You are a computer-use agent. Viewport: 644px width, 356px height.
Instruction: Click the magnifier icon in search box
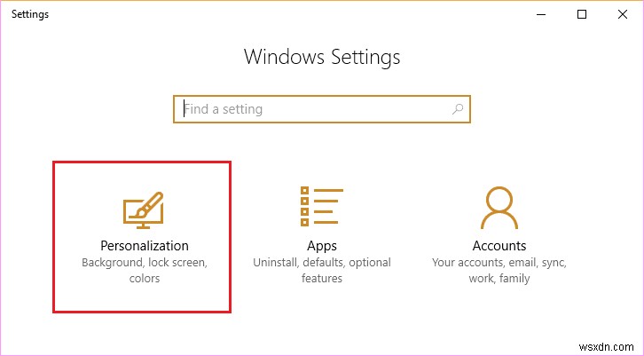pyautogui.click(x=458, y=109)
